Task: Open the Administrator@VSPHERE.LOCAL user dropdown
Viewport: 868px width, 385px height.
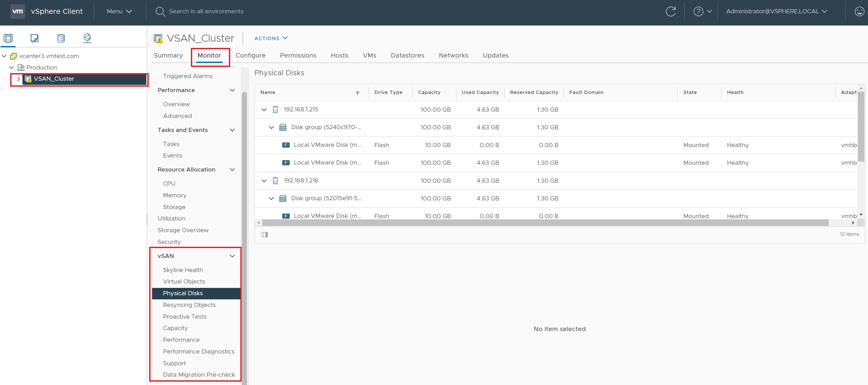Action: 776,11
